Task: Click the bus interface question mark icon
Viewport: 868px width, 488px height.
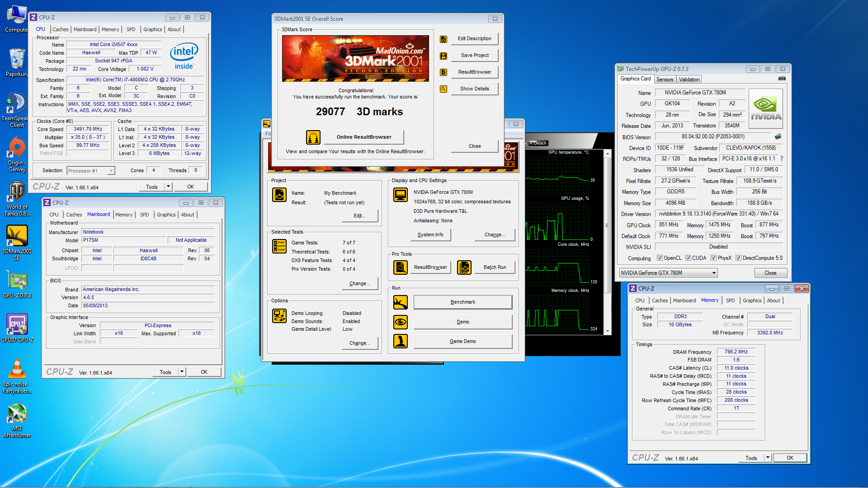Action: 782,159
